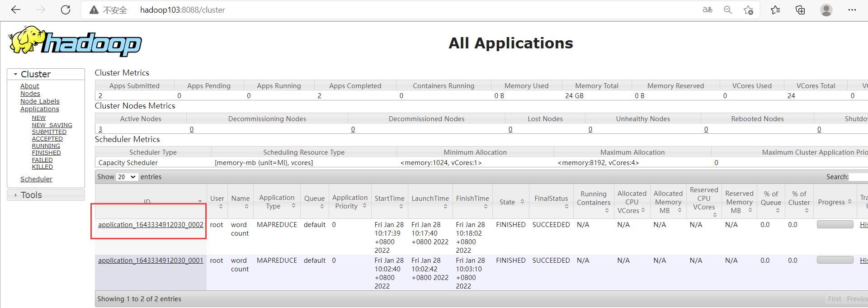The image size is (868, 308).
Task: Click the not-secure warning triangle icon
Action: 94,10
